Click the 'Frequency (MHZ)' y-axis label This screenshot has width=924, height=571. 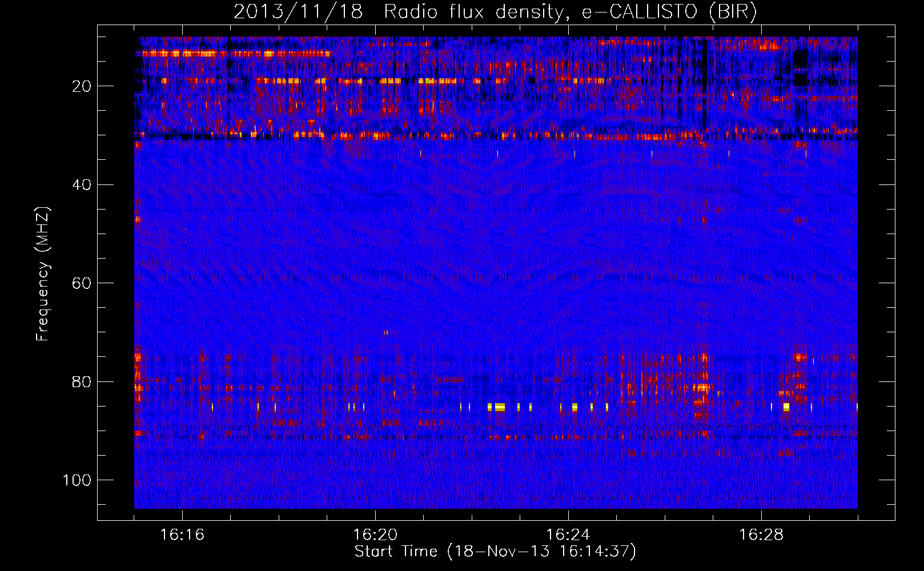pyautogui.click(x=43, y=274)
